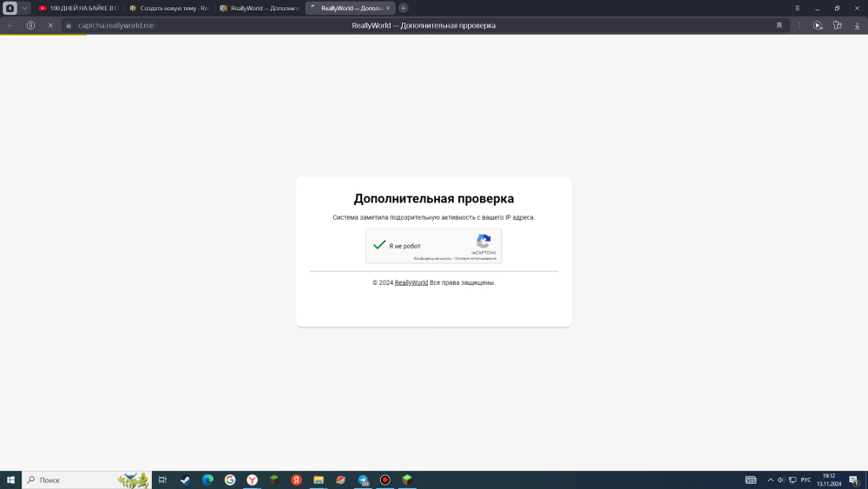This screenshot has width=868, height=489.
Task: Open File Explorer from the taskbar
Action: (319, 480)
